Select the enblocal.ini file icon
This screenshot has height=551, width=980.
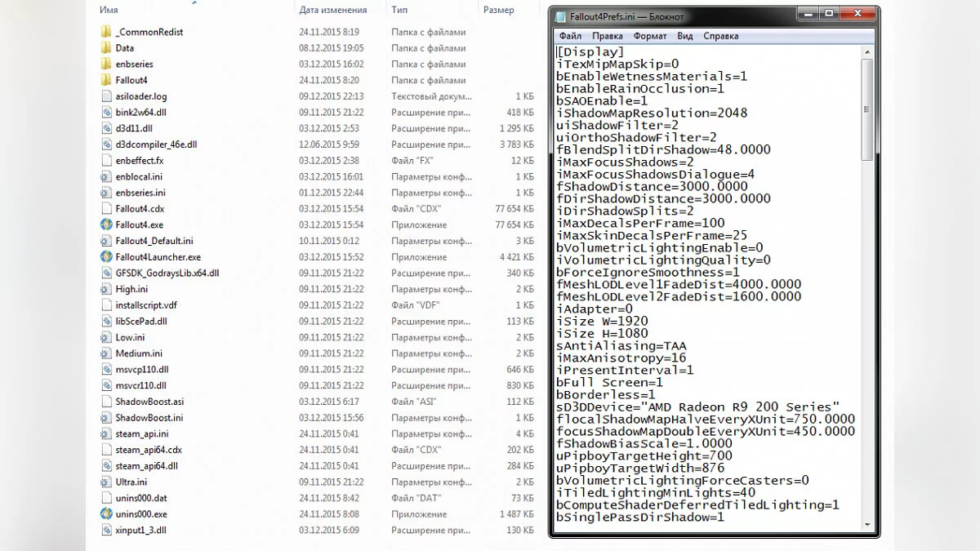[x=106, y=176]
